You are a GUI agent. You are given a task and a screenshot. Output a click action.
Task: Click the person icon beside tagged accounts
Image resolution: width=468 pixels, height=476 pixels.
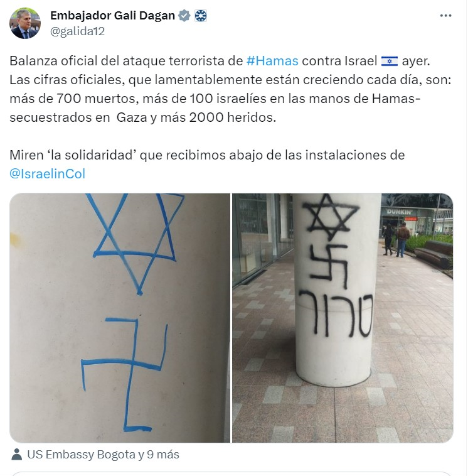click(x=17, y=454)
